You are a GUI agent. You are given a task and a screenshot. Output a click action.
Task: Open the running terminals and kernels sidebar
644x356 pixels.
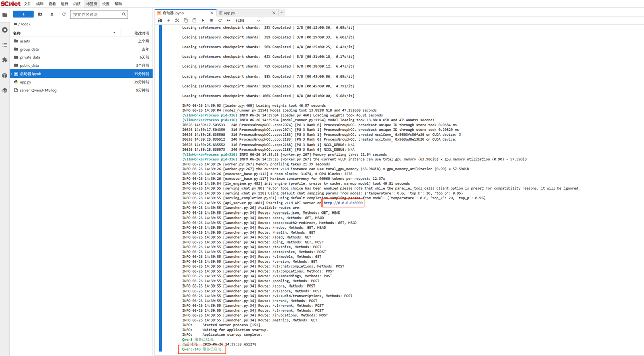click(x=5, y=30)
